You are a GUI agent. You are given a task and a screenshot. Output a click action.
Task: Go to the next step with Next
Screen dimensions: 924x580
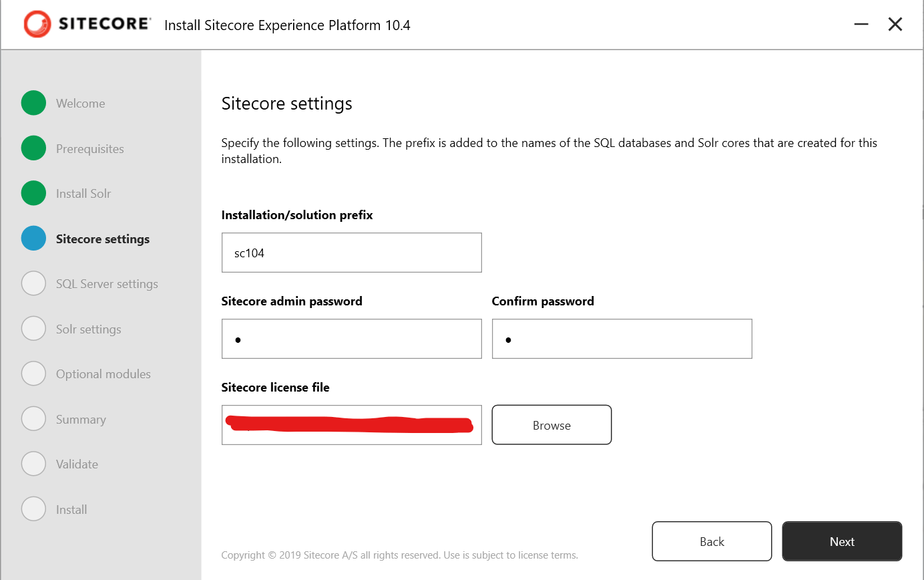point(842,541)
